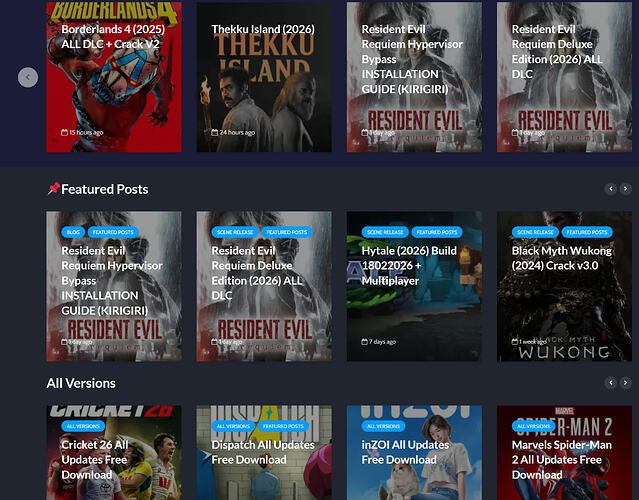Click ALL VERSIONS tag on Dispatch card
639x500 pixels.
pyautogui.click(x=233, y=426)
